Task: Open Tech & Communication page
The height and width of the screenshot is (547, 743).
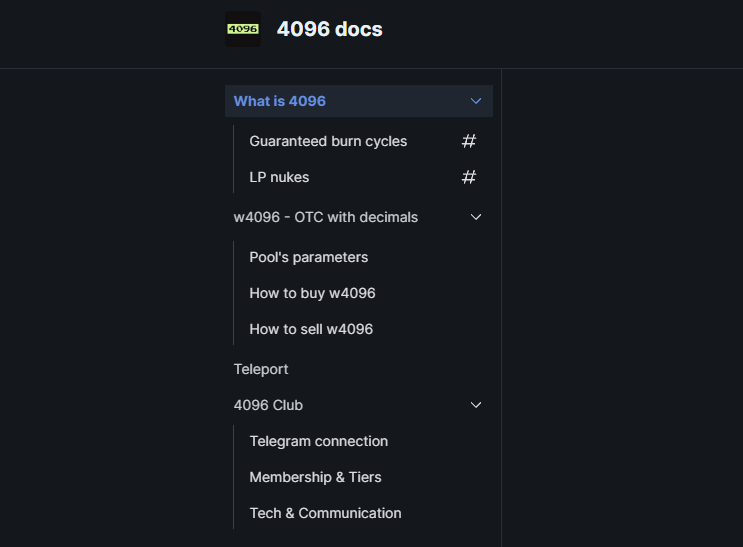Action: coord(325,513)
